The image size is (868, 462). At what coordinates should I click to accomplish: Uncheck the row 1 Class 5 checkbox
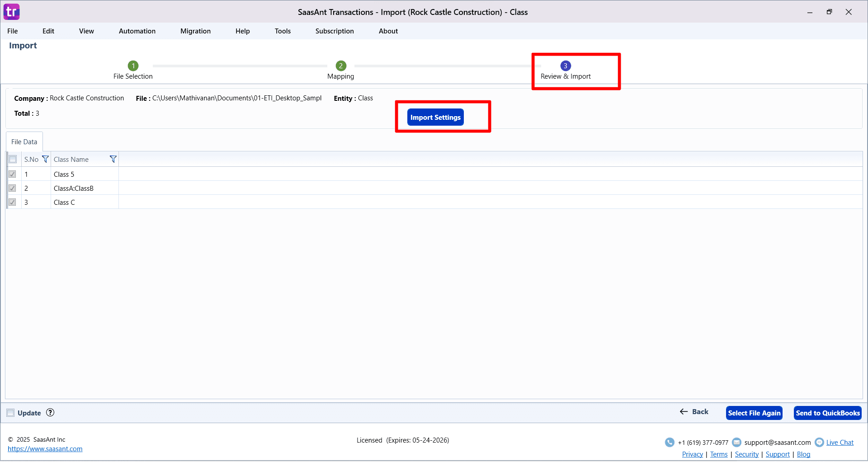tap(12, 174)
